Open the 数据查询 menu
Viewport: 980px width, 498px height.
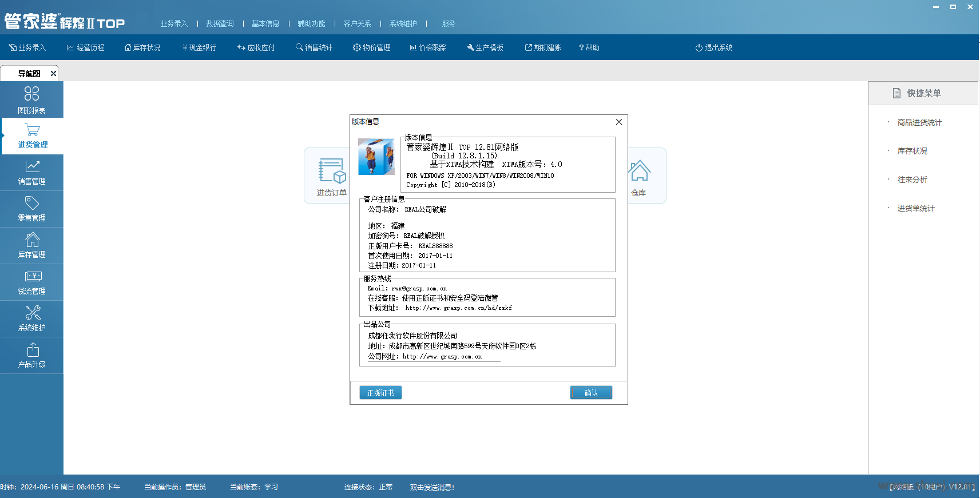tap(220, 23)
